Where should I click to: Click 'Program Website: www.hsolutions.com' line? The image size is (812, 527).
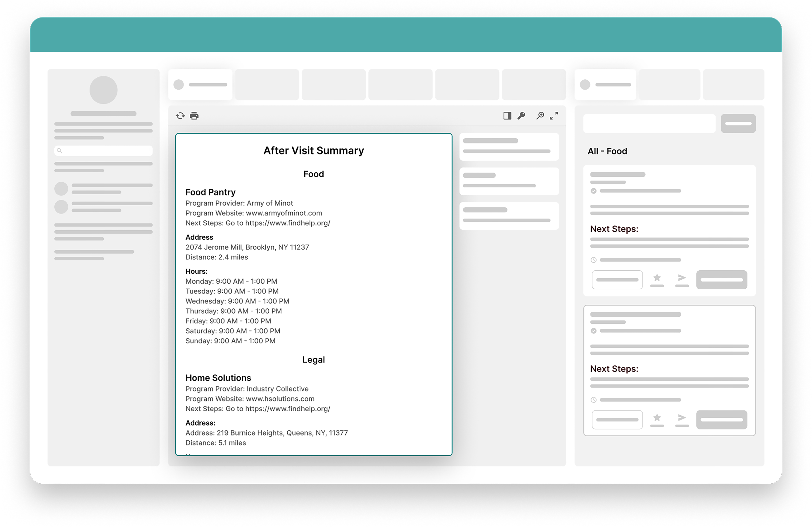(x=250, y=399)
